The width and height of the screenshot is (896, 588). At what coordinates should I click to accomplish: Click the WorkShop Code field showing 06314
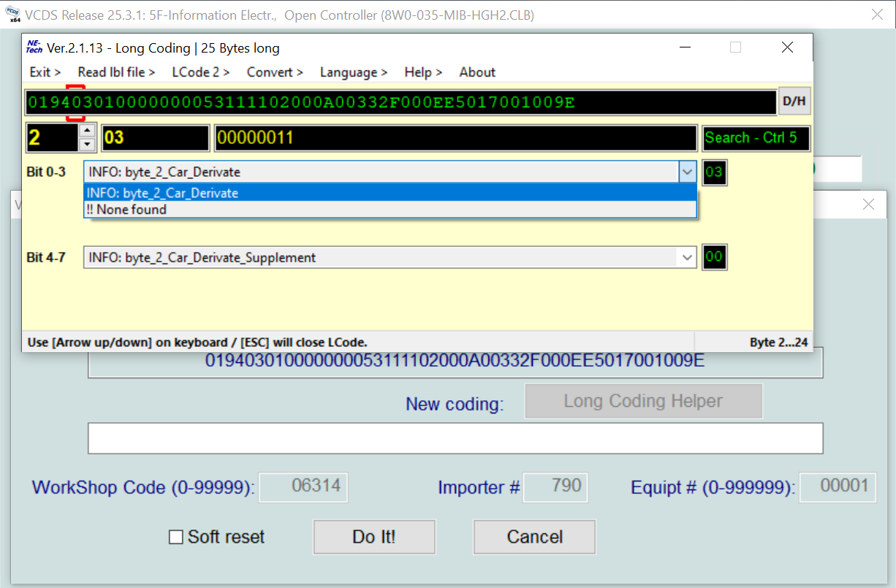coord(303,487)
